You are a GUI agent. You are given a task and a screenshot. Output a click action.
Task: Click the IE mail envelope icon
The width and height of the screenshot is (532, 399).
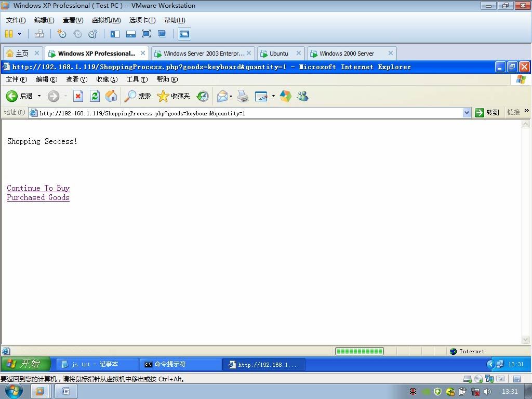(x=222, y=96)
